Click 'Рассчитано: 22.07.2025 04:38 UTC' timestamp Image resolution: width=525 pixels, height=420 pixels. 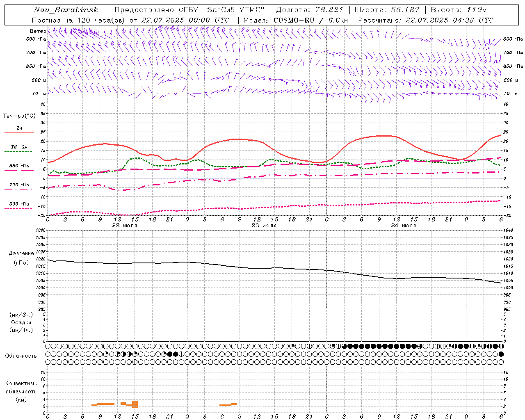click(426, 20)
